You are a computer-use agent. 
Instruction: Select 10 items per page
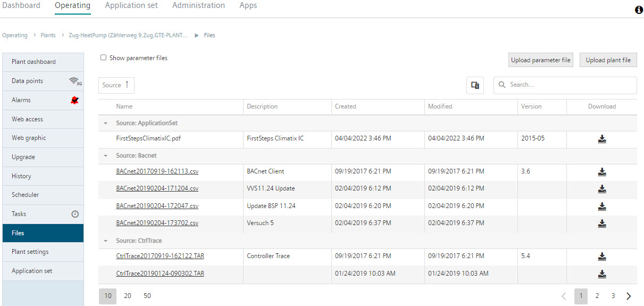coord(107,296)
